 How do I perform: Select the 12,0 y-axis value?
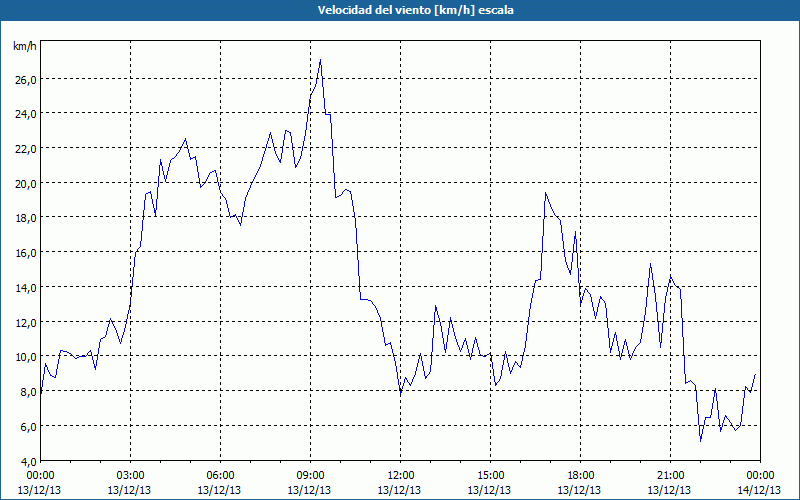pos(26,322)
